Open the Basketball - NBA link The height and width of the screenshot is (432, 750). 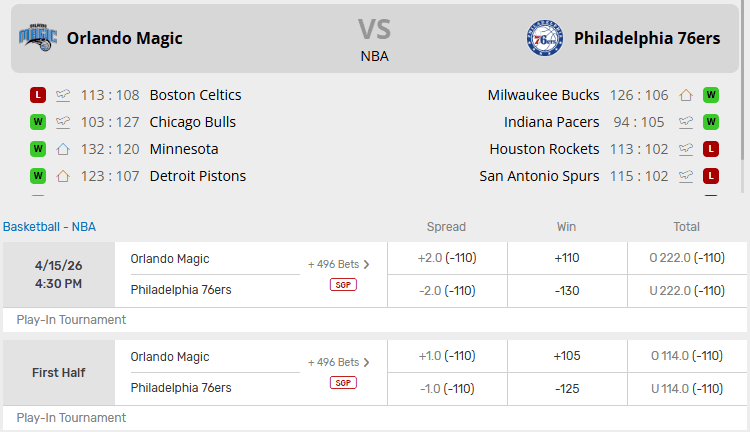49,227
